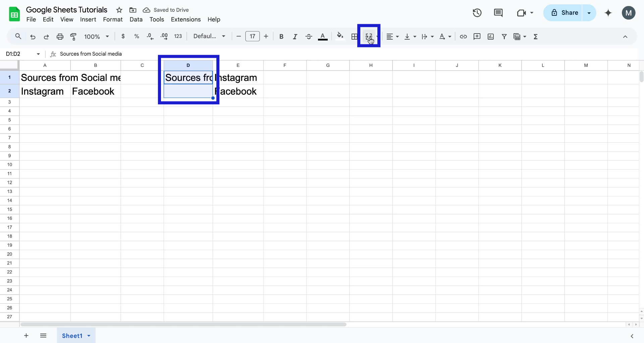Open the Functions sum menu
Viewport: 644px width, 343px height.
(x=536, y=37)
